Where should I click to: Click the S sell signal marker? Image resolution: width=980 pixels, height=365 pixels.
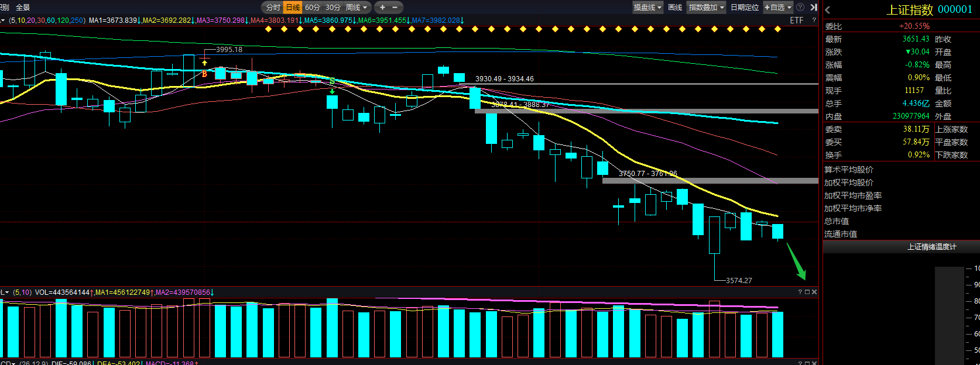pyautogui.click(x=332, y=81)
